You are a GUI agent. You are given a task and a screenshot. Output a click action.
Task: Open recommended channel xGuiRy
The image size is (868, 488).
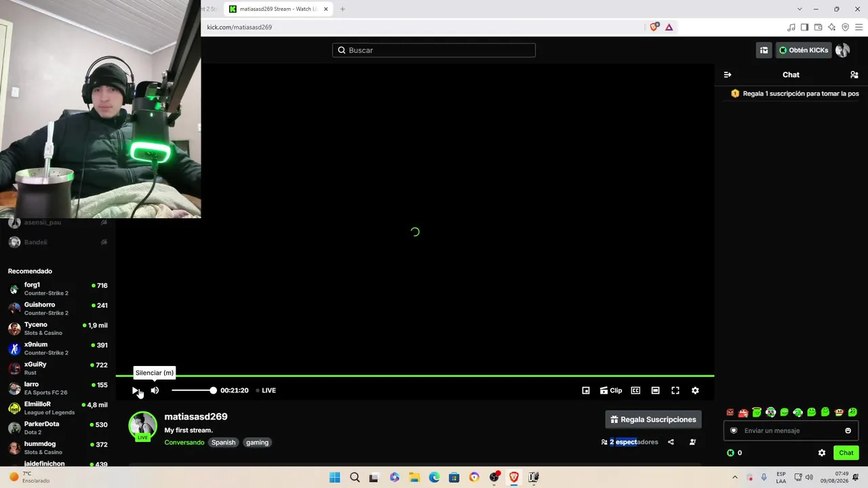coord(58,368)
